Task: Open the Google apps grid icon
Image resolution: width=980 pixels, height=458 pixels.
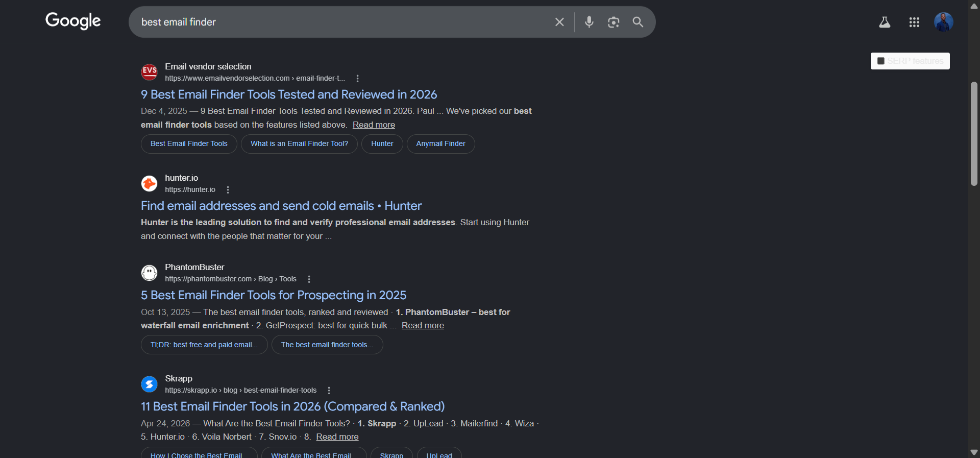Action: coord(914,22)
